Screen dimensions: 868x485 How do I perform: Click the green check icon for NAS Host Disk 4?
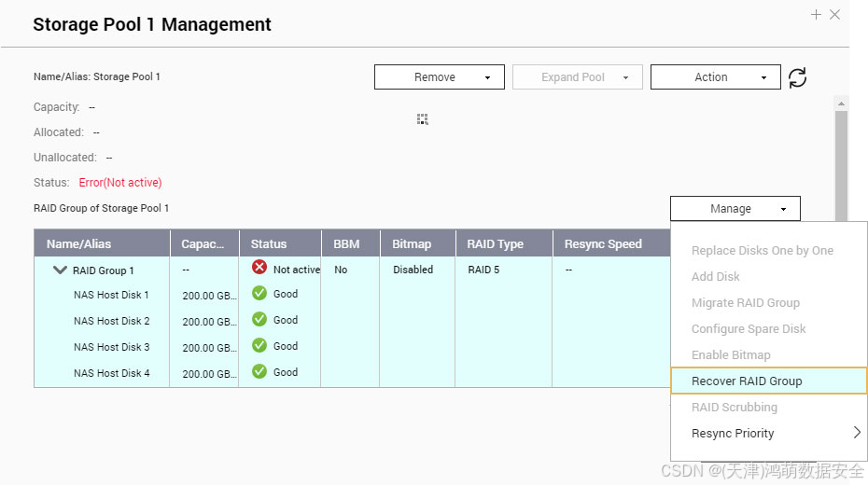pyautogui.click(x=259, y=372)
